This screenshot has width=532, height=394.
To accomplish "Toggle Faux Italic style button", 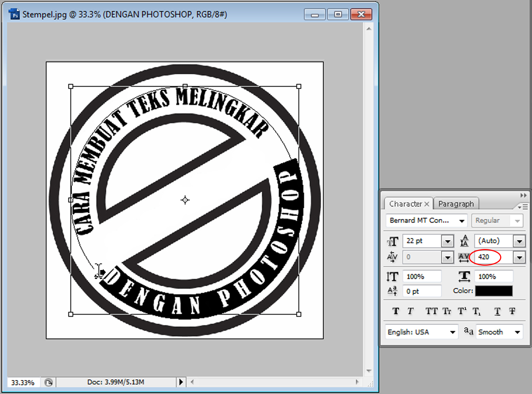I will (410, 311).
